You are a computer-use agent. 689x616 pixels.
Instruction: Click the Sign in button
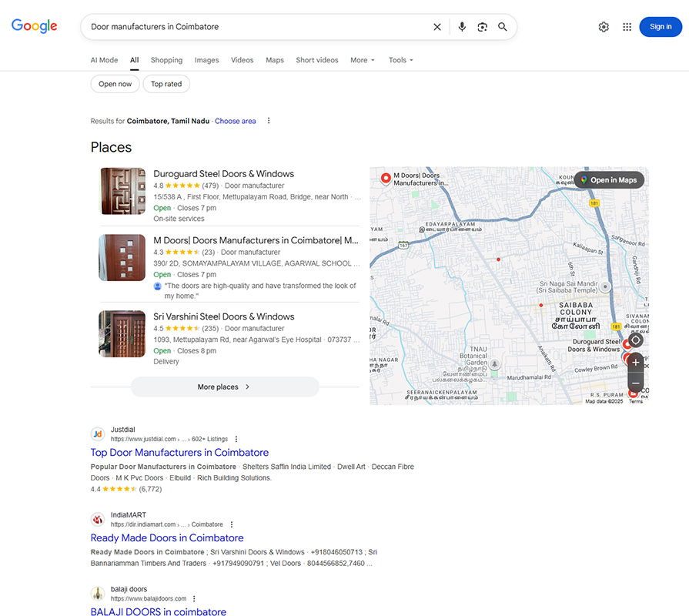click(660, 27)
